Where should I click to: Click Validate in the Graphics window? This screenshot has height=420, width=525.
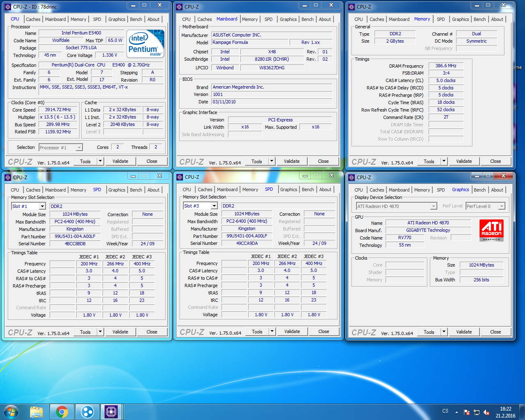[464, 332]
